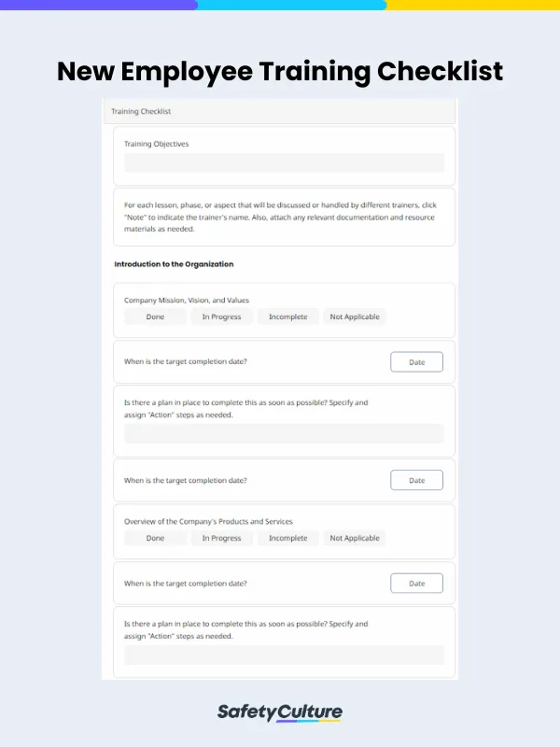Select "Done" for Company Mission, Vision, and Values
The image size is (560, 747).
155,317
